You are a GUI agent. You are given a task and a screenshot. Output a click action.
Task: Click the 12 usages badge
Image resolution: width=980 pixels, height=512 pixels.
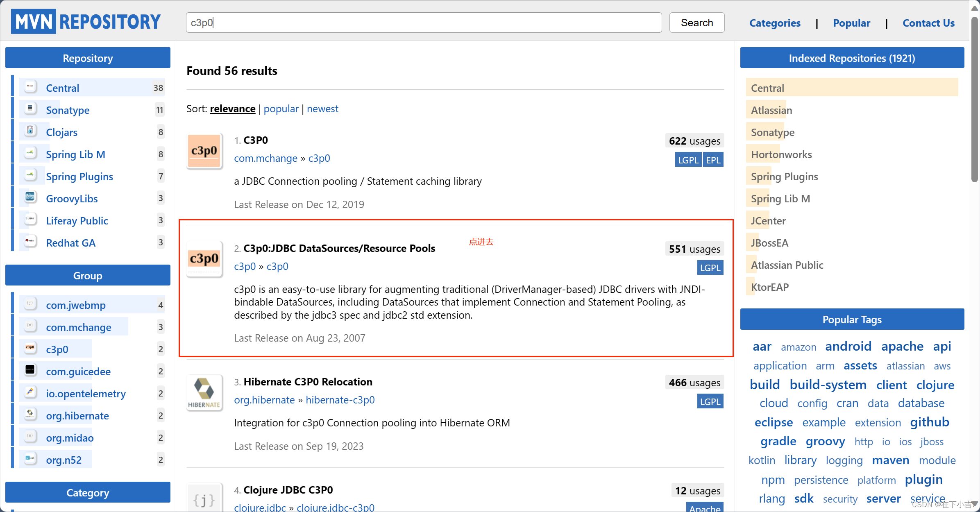coord(697,491)
